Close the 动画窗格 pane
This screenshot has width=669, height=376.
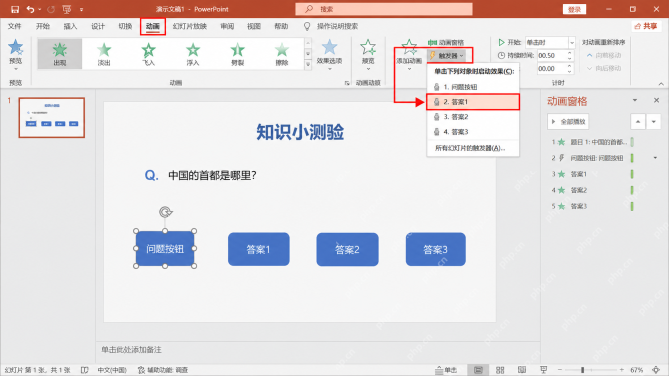pos(656,100)
